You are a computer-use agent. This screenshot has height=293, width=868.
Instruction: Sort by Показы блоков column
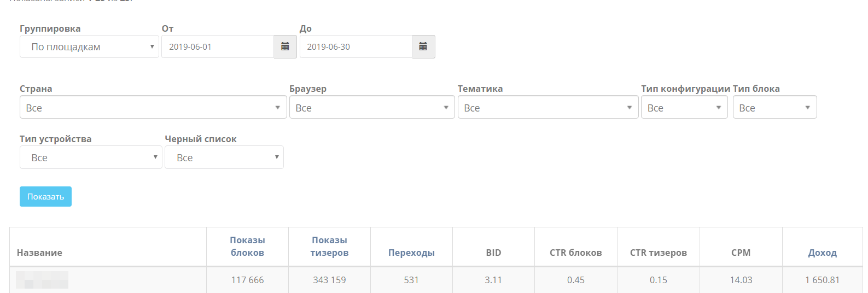point(247,247)
